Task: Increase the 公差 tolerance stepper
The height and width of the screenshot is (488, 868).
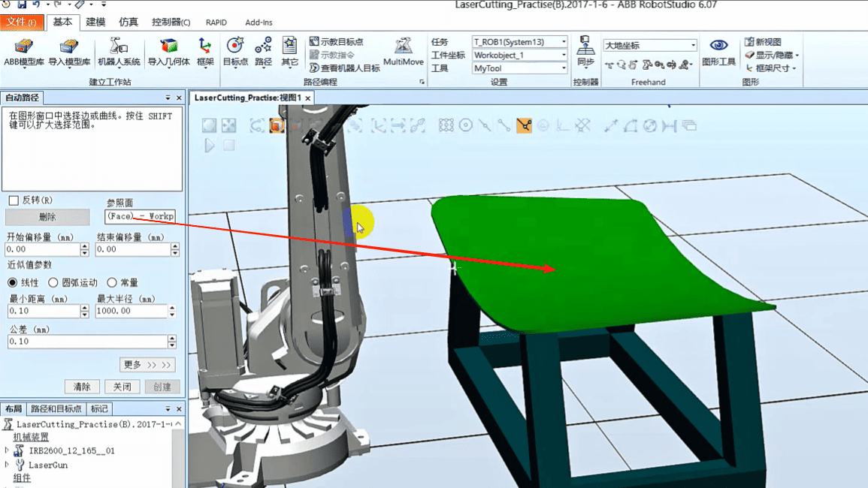Action: coord(172,338)
